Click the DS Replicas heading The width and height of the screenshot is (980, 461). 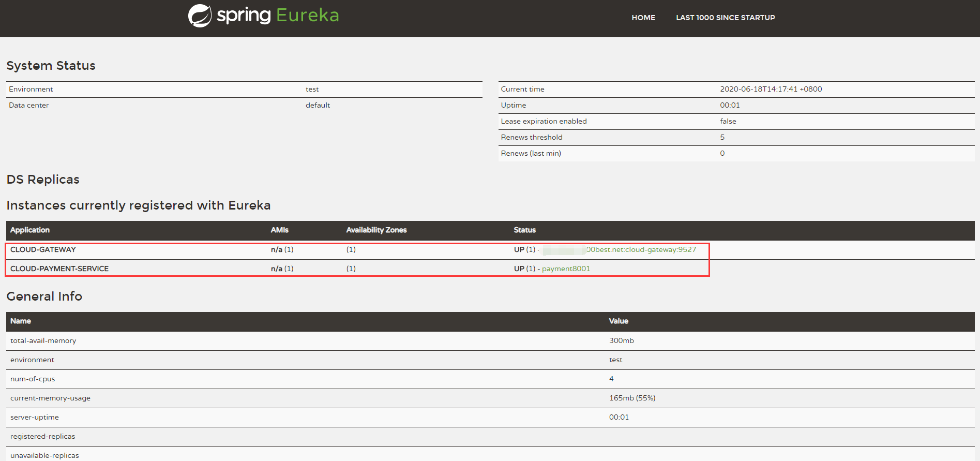43,180
